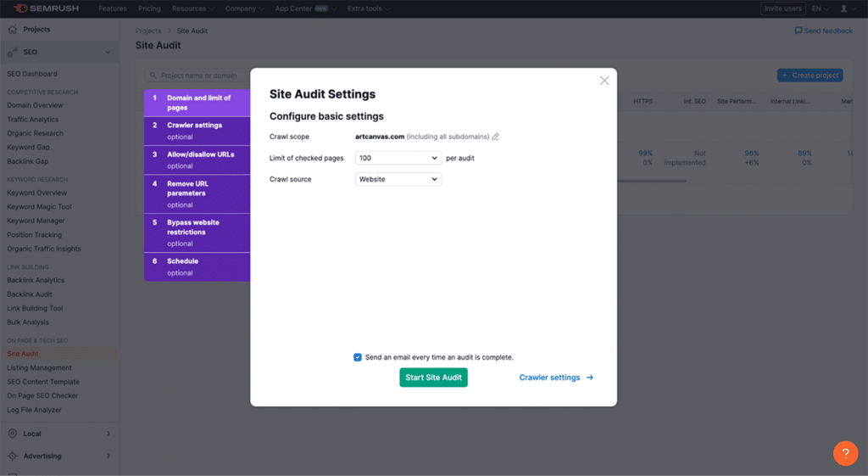Open the Features menu item
The height and width of the screenshot is (476, 868).
[x=113, y=8]
